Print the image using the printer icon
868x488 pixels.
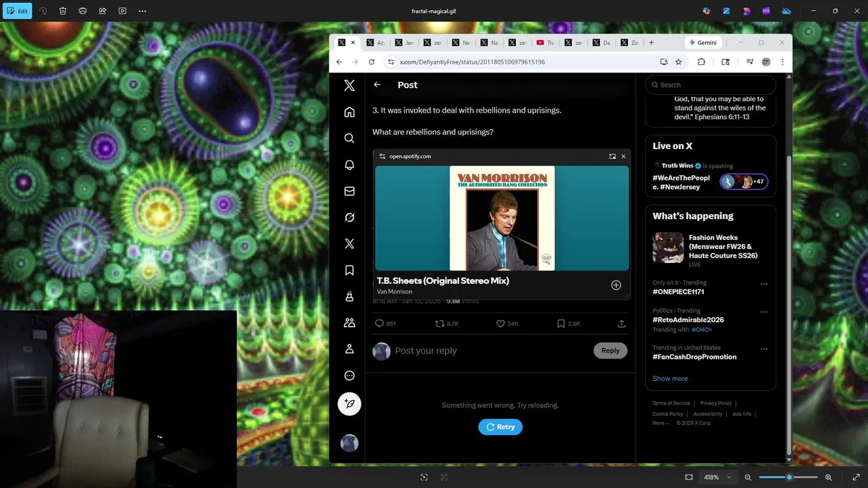(x=83, y=11)
